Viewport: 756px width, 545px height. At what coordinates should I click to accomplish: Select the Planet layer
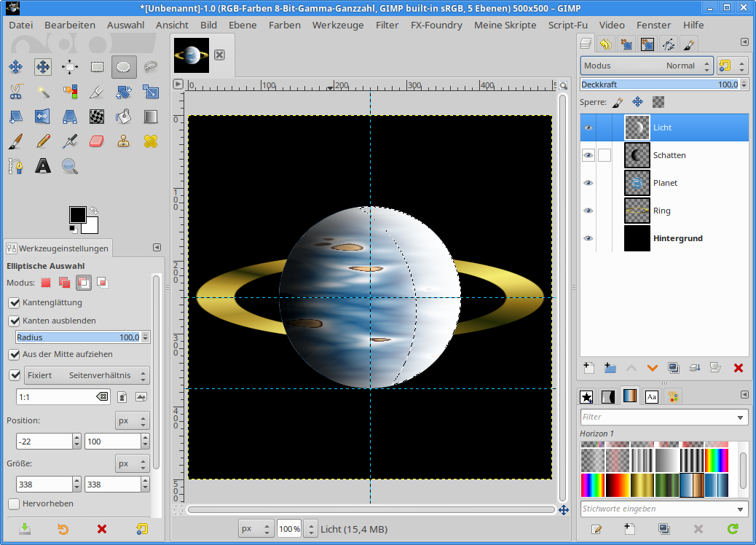(x=665, y=183)
